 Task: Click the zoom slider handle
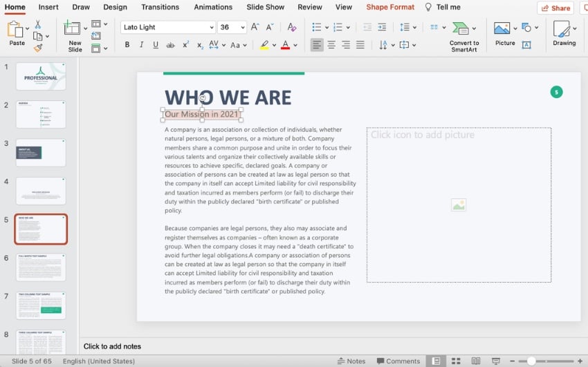[531, 361]
